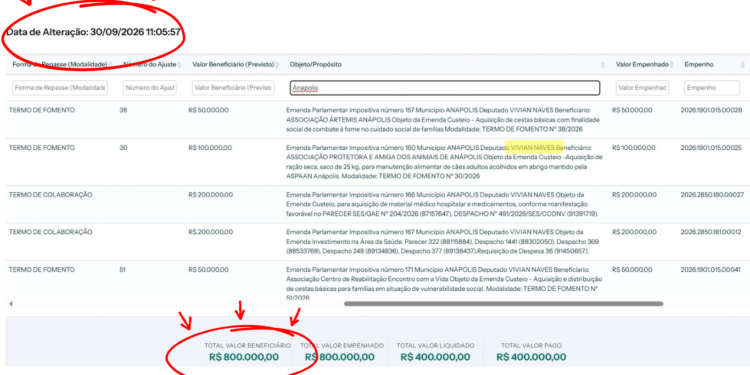Click the Empenho filter input
The image size is (750, 375).
712,88
